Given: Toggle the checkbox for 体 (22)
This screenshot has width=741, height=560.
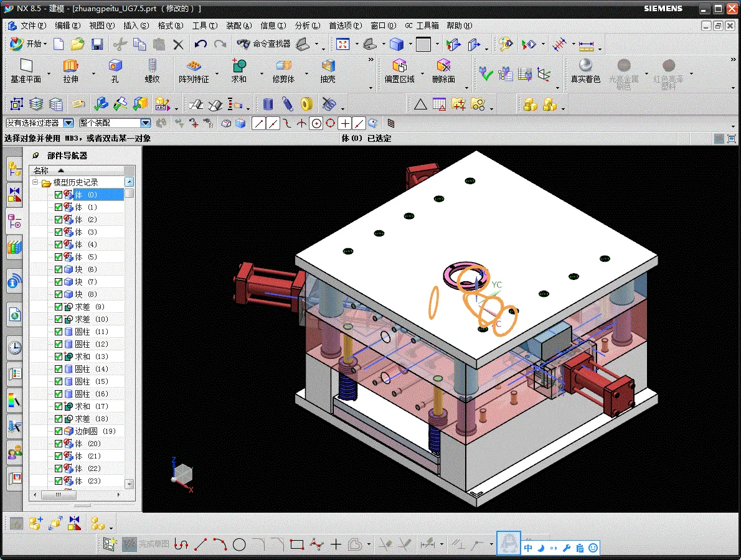Looking at the screenshot, I should pos(59,469).
